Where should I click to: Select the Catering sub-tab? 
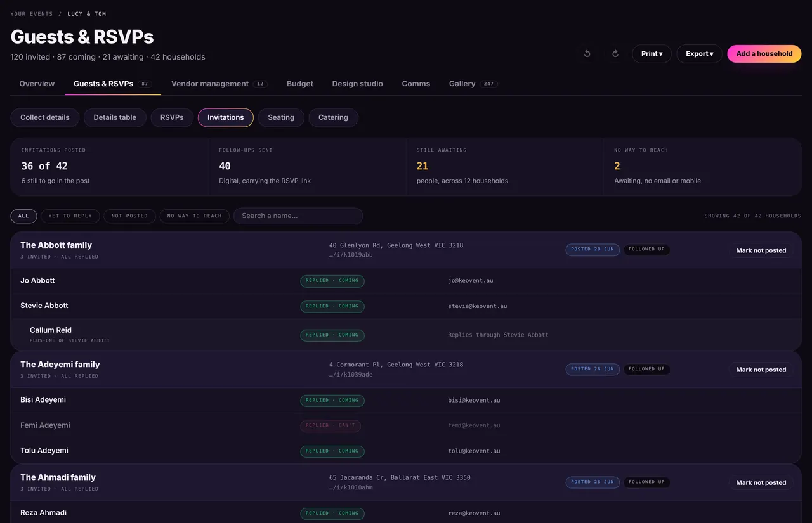coord(333,117)
